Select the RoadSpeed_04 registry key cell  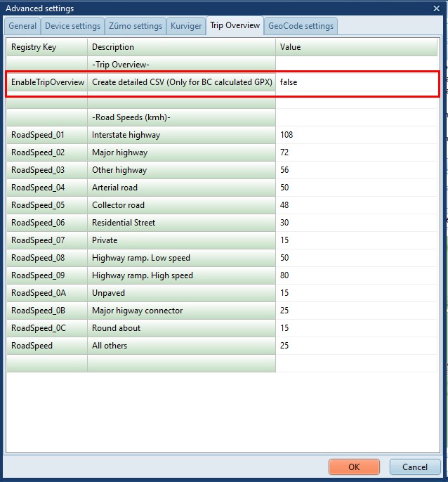point(47,188)
